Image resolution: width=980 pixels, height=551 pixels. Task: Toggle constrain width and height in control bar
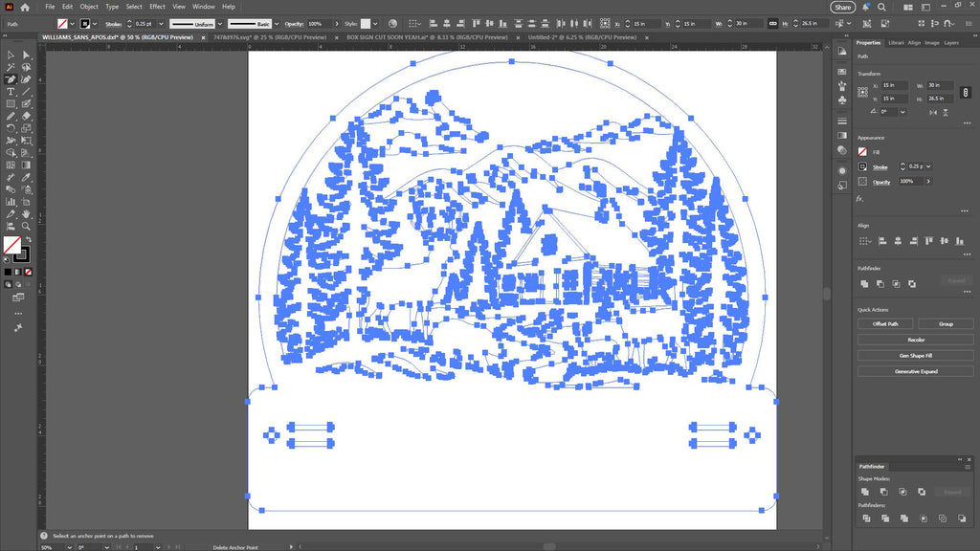(x=772, y=24)
